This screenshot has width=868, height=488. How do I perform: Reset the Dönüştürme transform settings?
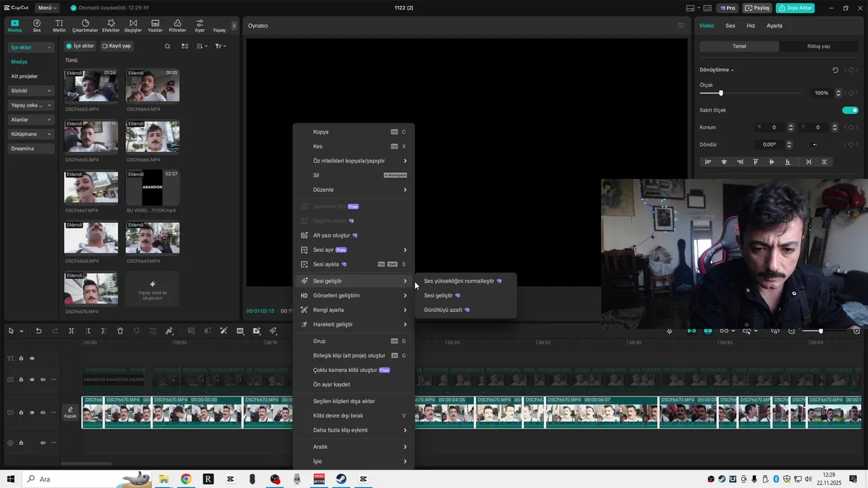835,70
